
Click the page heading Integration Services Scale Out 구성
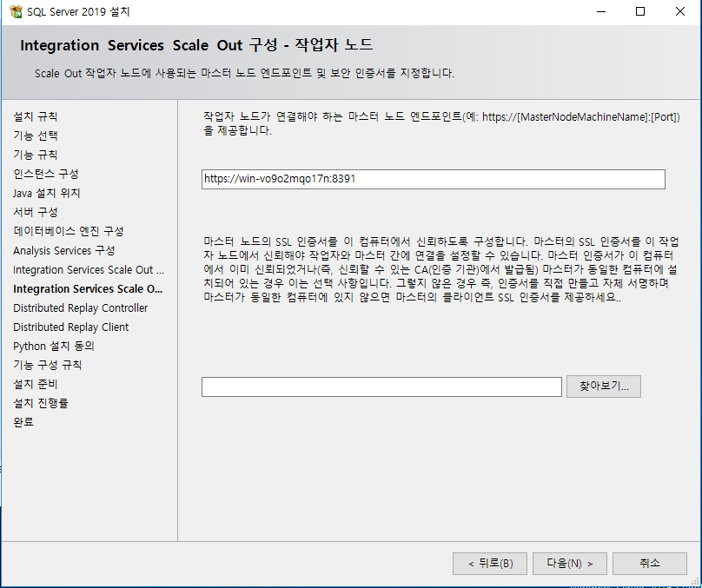coord(196,45)
